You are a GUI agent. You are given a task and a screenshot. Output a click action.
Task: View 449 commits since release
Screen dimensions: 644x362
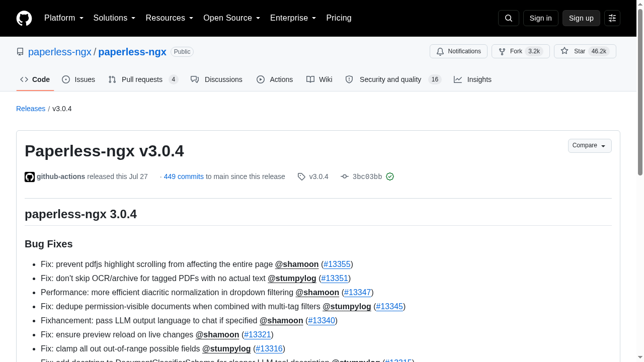pos(184,176)
